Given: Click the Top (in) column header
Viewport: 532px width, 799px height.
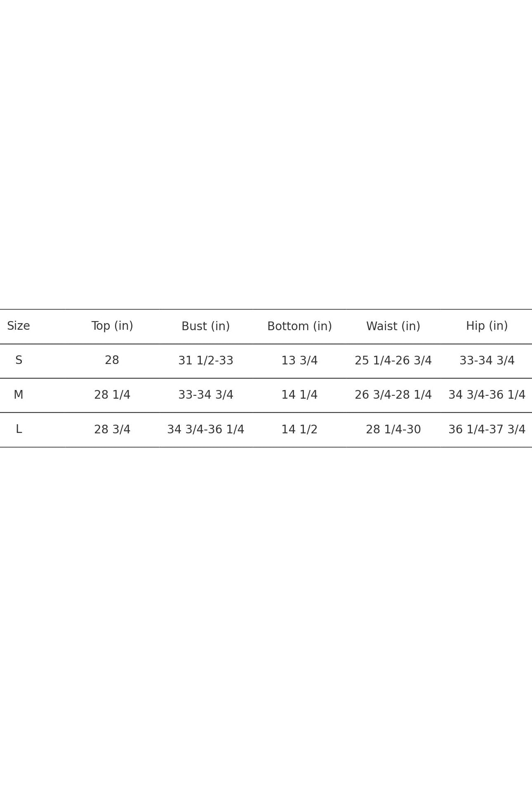Looking at the screenshot, I should pos(112,326).
